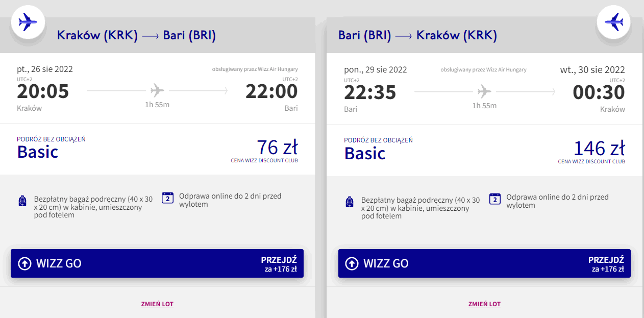The width and height of the screenshot is (644, 318).
Task: Click the online check-in calendar icon in the return card
Action: click(494, 199)
